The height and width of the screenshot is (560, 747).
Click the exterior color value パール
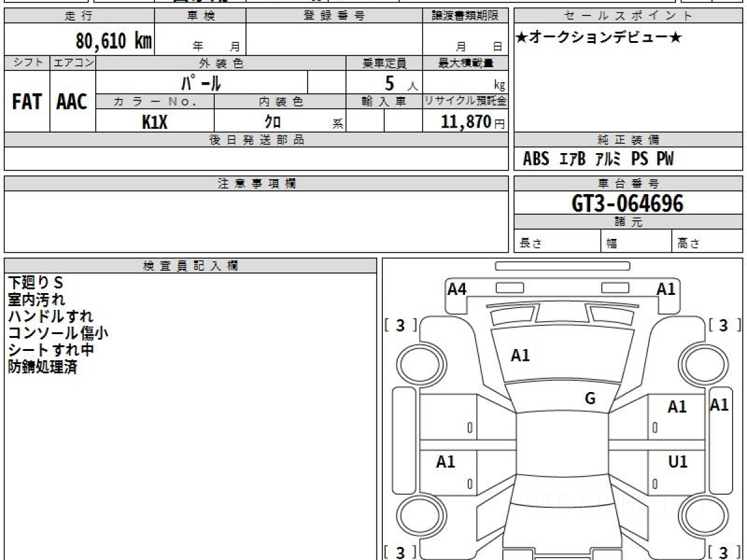click(201, 82)
